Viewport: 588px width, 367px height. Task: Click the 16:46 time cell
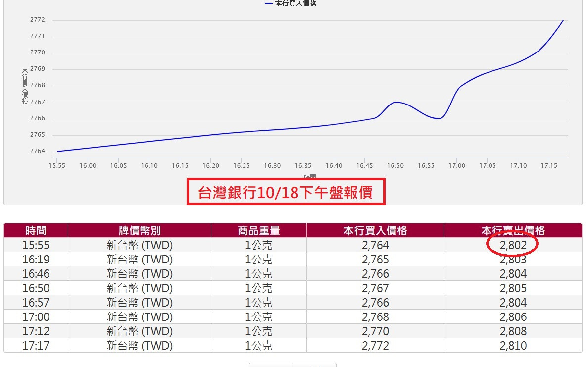click(x=36, y=274)
